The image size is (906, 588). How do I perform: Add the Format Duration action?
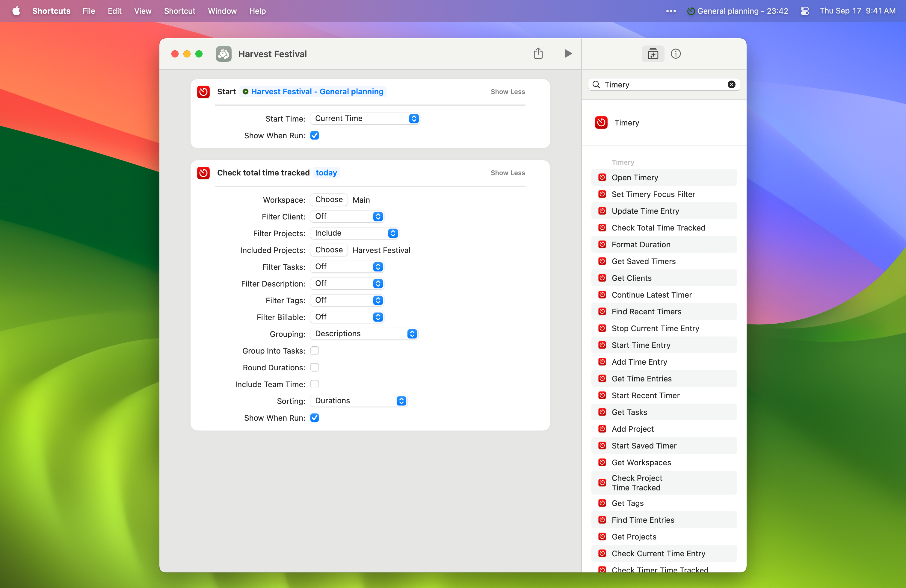click(664, 244)
